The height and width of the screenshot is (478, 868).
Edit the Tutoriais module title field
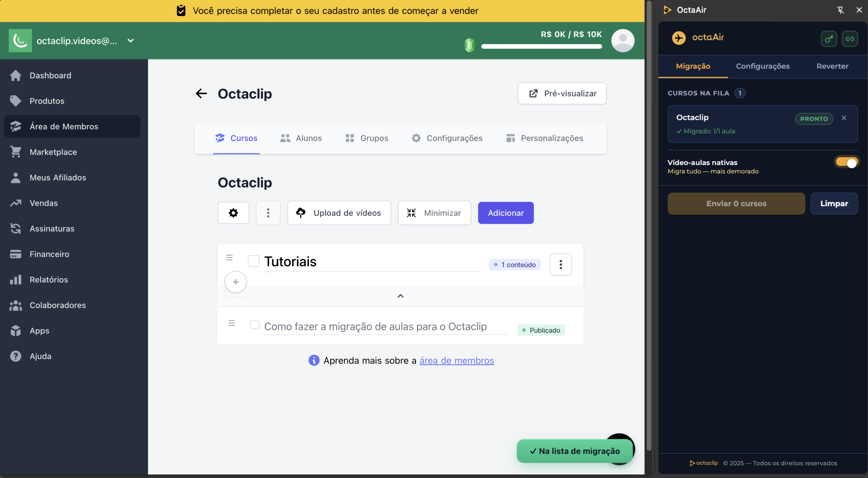pyautogui.click(x=372, y=262)
